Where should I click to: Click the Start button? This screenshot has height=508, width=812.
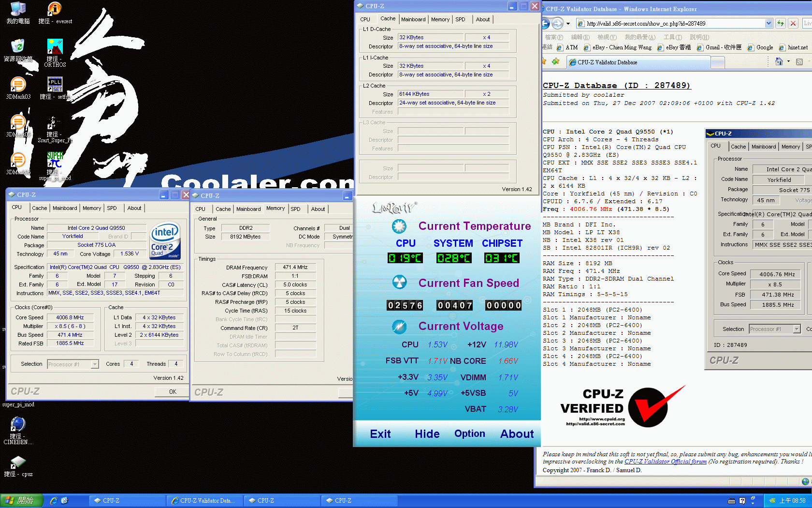coord(21,501)
